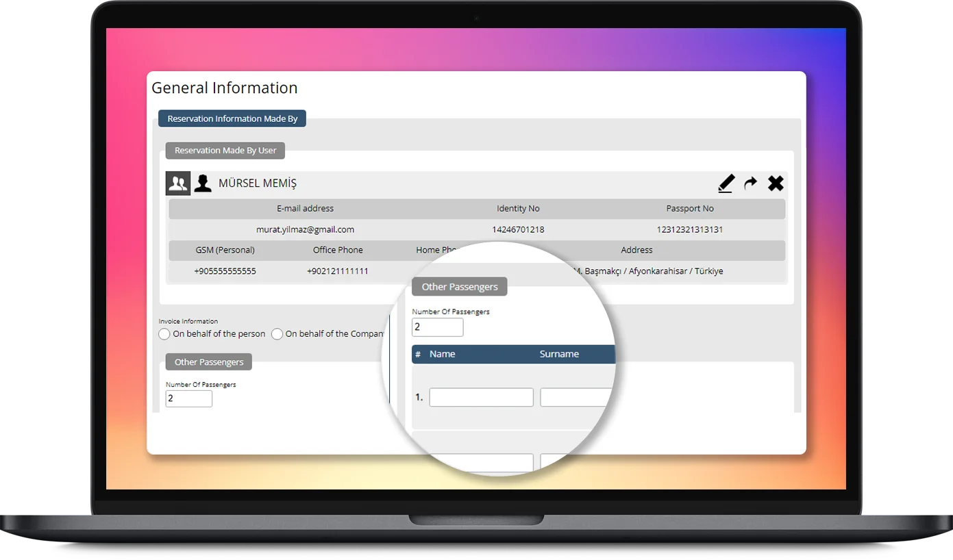The image size is (953, 560).
Task: Click the General Information heading
Action: coord(225,88)
